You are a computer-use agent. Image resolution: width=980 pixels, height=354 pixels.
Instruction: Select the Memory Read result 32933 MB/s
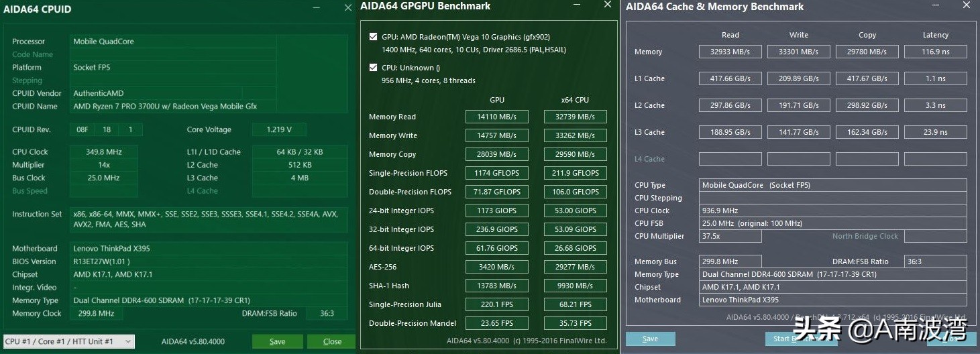[x=730, y=52]
